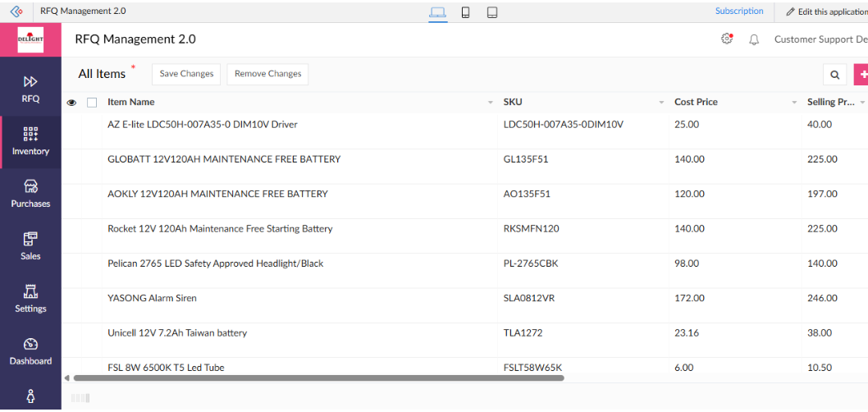Click the Delight logo in sidebar
The image size is (868, 412).
click(30, 39)
